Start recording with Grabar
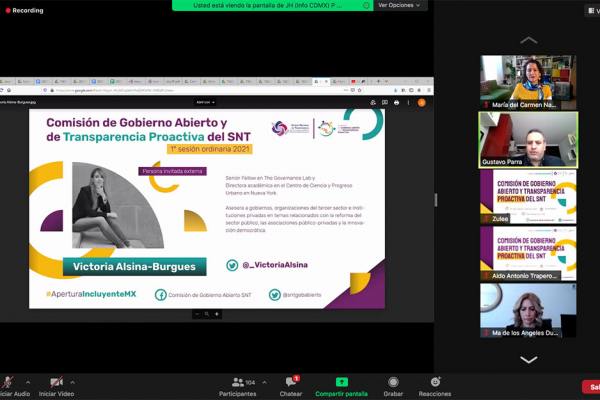This screenshot has height=400, width=600. click(393, 387)
